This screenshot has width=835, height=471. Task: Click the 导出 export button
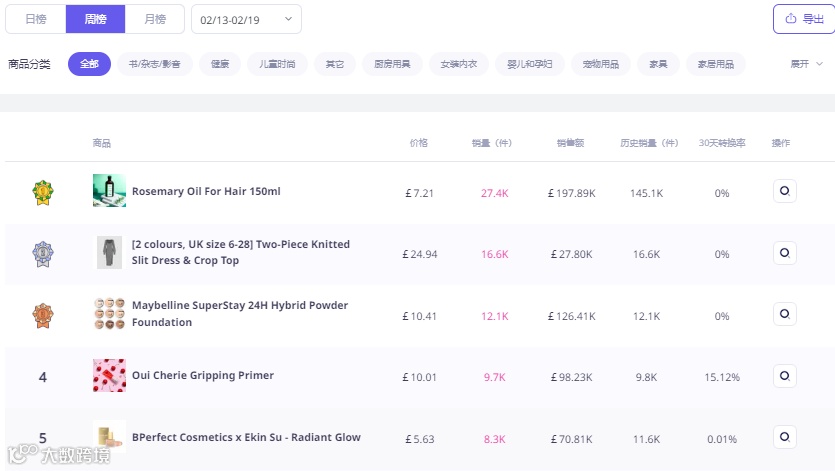[x=804, y=19]
